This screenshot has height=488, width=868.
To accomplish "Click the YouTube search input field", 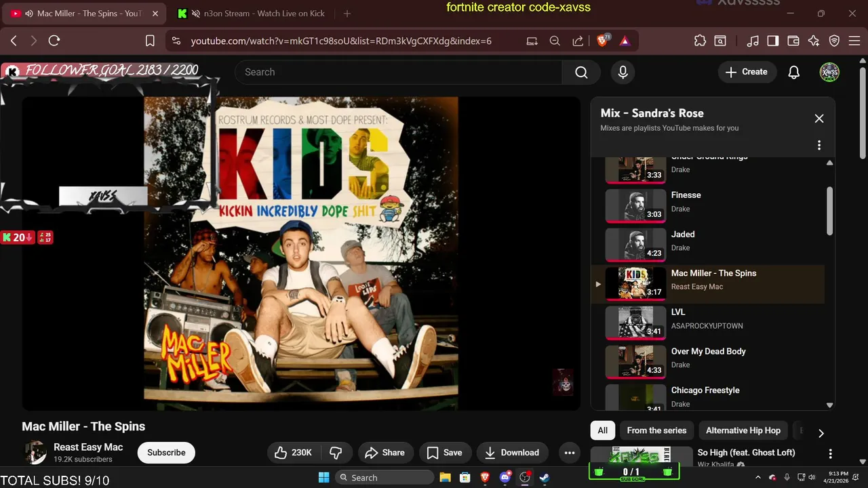I will tap(398, 72).
